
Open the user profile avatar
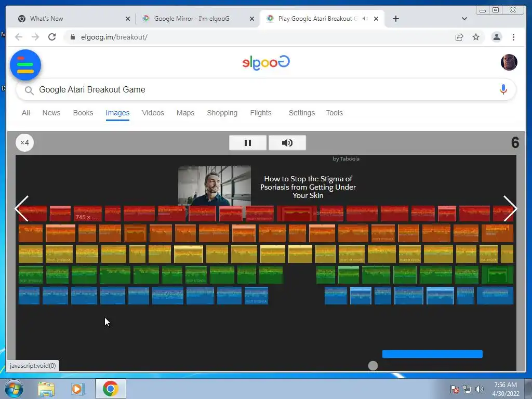tap(509, 62)
